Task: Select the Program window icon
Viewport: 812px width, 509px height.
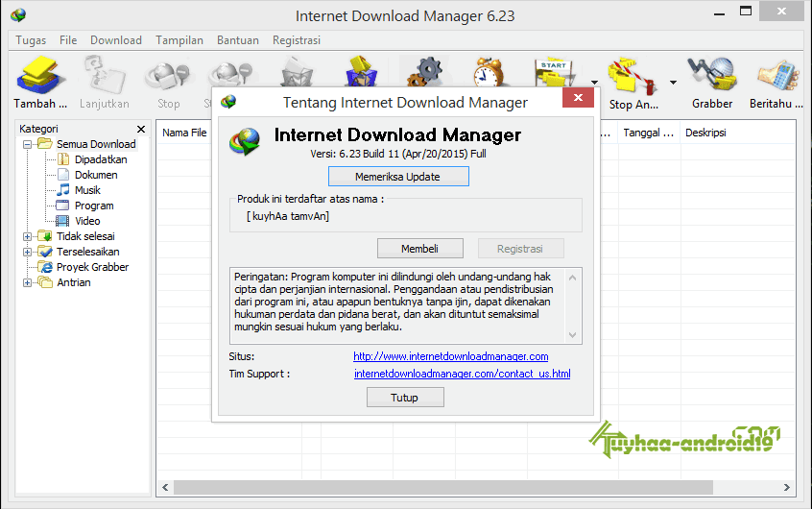Action: point(62,206)
